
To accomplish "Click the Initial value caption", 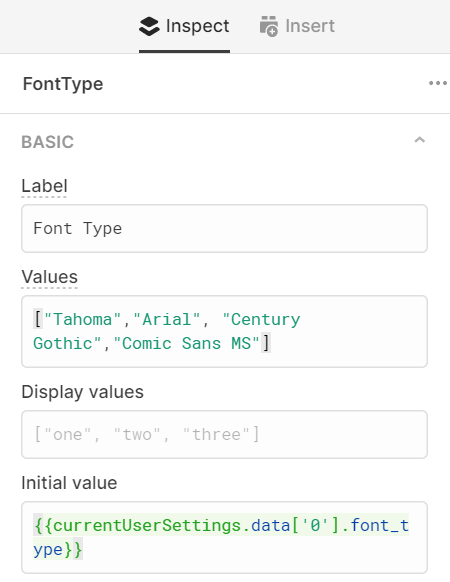I will point(69,483).
